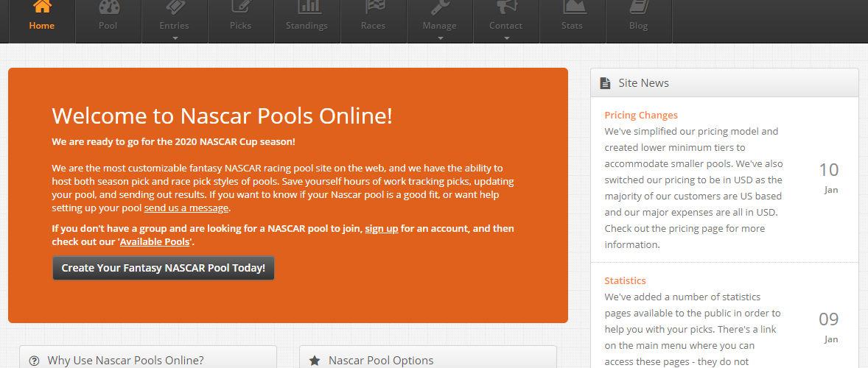The height and width of the screenshot is (368, 868).
Task: Open the Stats menu label
Action: [573, 26]
